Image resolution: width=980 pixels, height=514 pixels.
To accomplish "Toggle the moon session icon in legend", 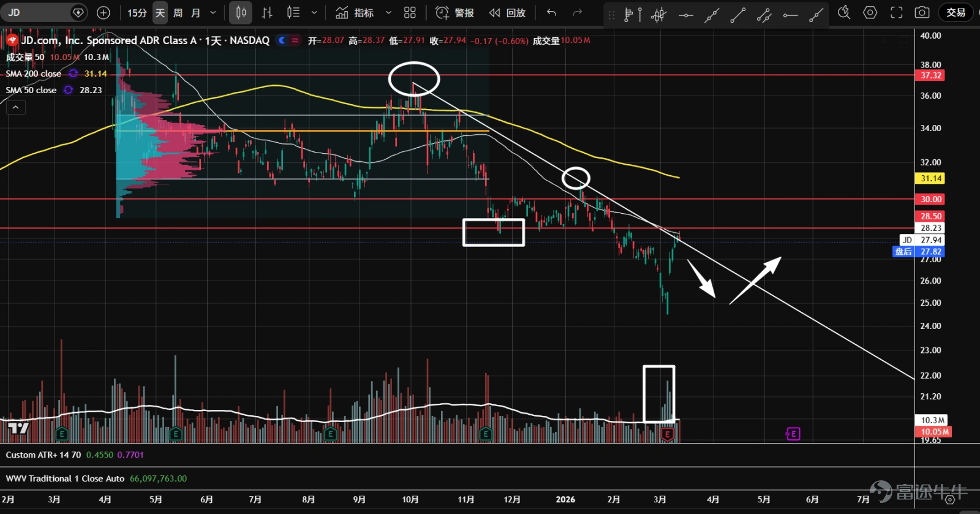I will [x=282, y=40].
